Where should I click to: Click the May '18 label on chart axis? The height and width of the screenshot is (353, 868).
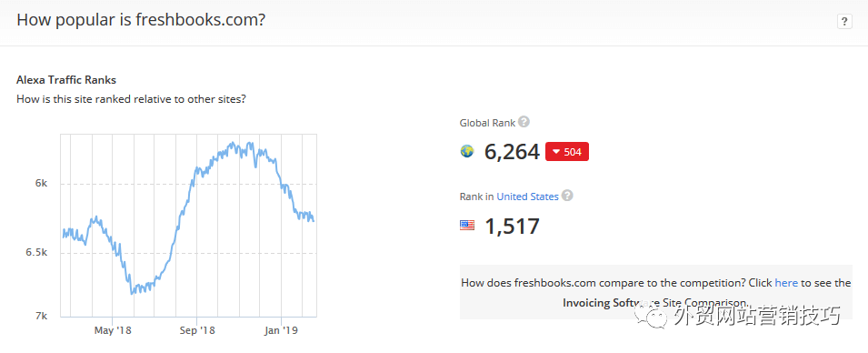coord(113,330)
